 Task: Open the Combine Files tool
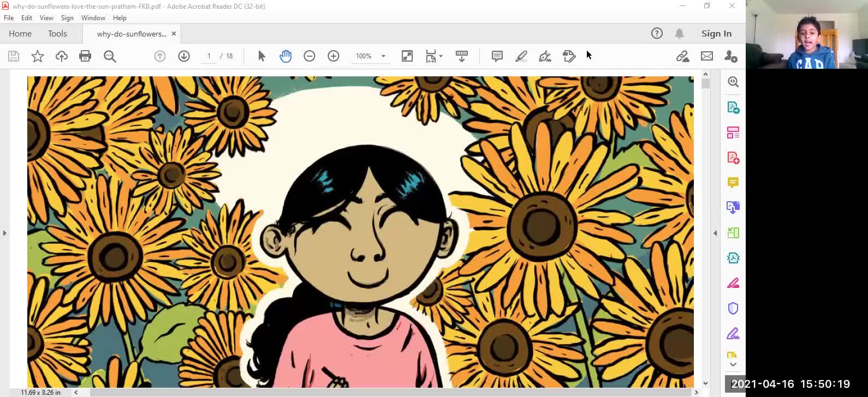[733, 207]
